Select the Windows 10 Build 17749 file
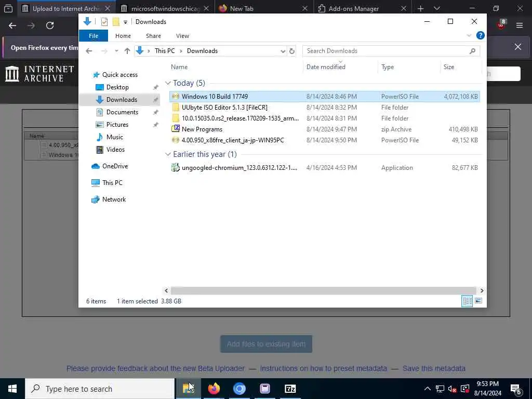Viewport: 532px width, 399px height. pyautogui.click(x=324, y=96)
